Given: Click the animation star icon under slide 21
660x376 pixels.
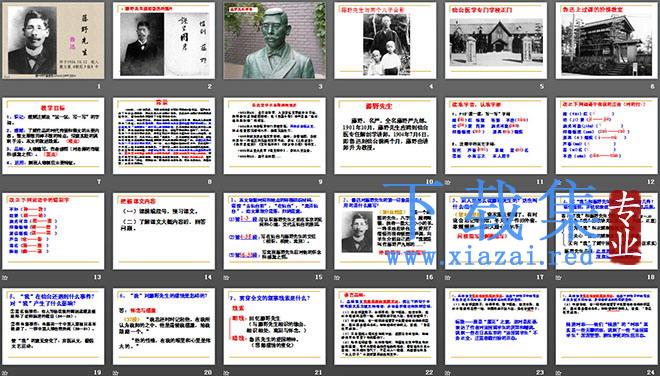Looking at the screenshot, I should tap(226, 373).
